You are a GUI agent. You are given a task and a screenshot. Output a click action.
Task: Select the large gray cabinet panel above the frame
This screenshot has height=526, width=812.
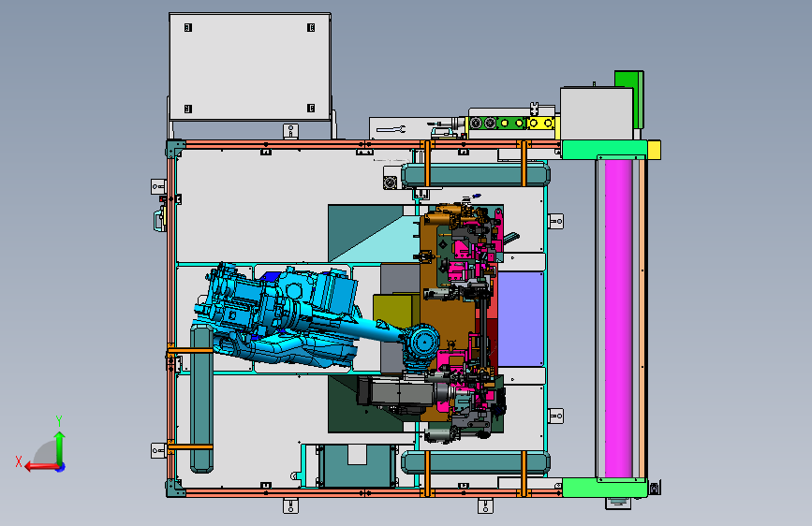click(250, 66)
